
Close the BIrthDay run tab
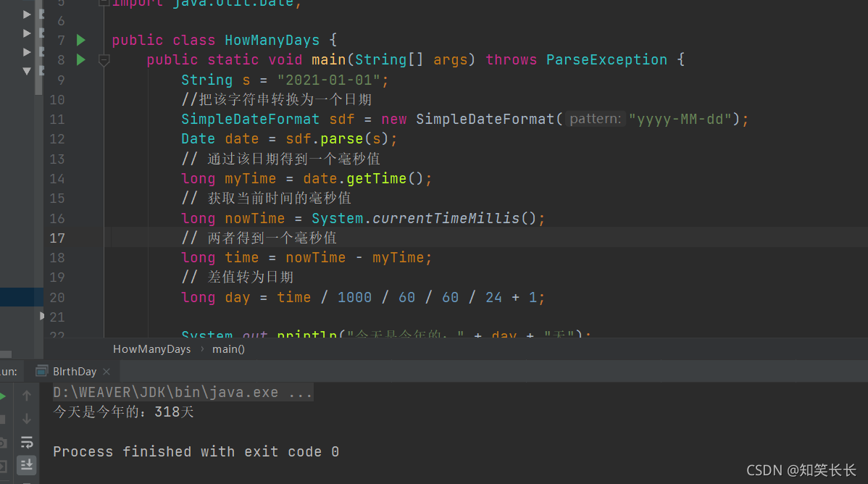107,371
